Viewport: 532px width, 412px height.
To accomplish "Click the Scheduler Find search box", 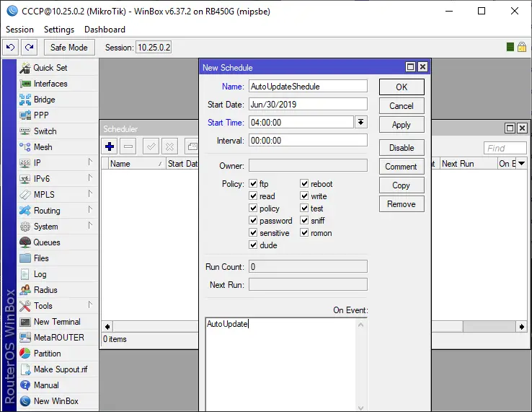I will [x=505, y=148].
